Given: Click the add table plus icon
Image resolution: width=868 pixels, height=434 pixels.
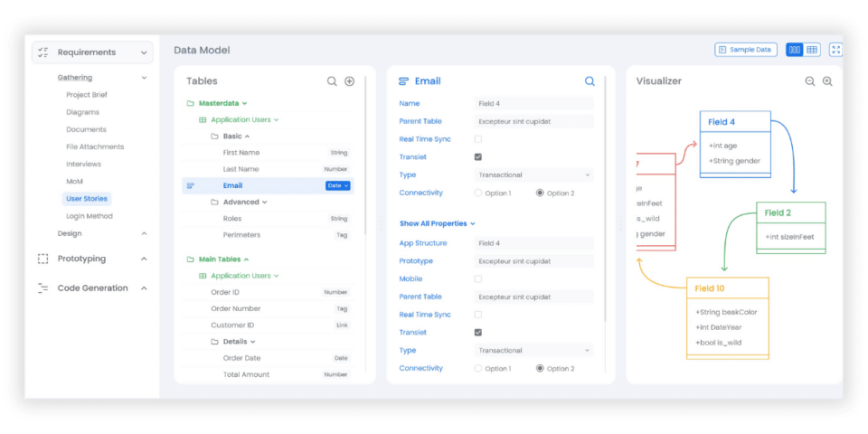Looking at the screenshot, I should pos(349,81).
